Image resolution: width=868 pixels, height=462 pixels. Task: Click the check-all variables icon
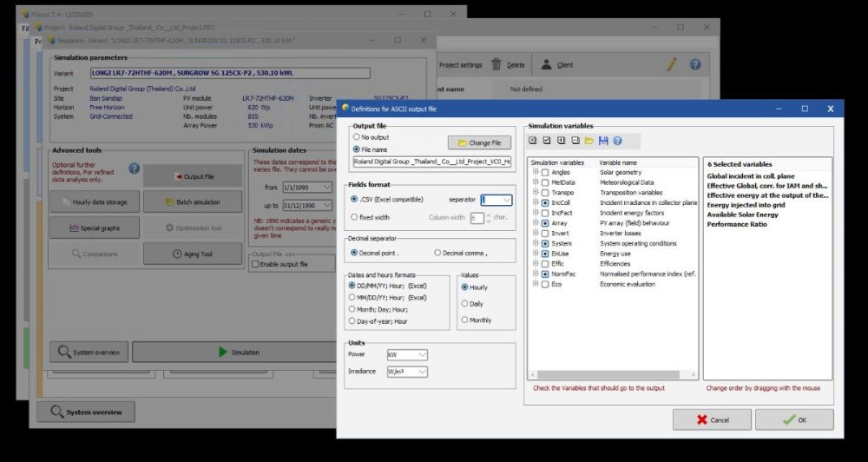pyautogui.click(x=546, y=141)
